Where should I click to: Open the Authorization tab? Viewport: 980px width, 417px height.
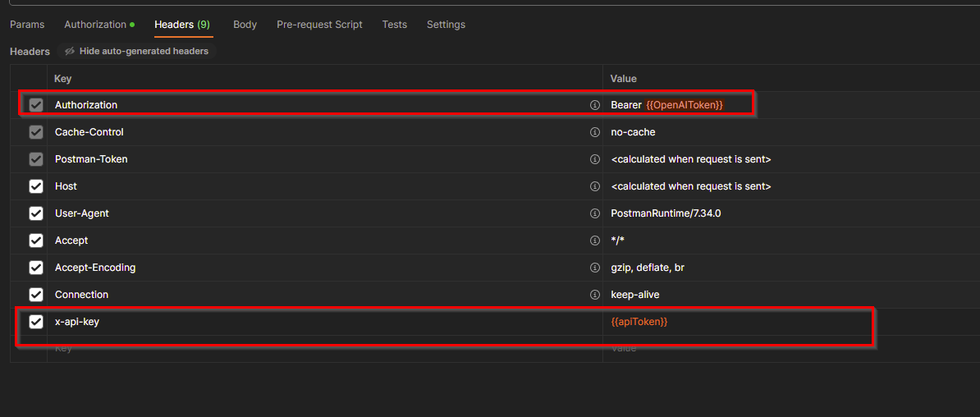[95, 25]
